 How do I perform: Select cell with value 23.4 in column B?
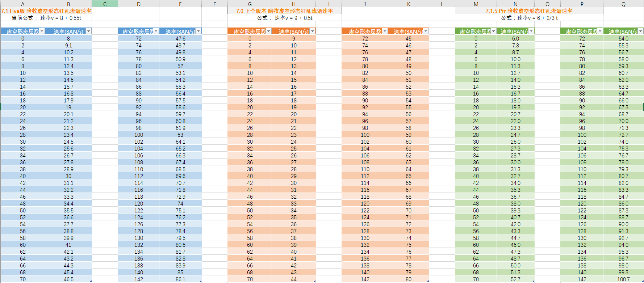coord(68,135)
